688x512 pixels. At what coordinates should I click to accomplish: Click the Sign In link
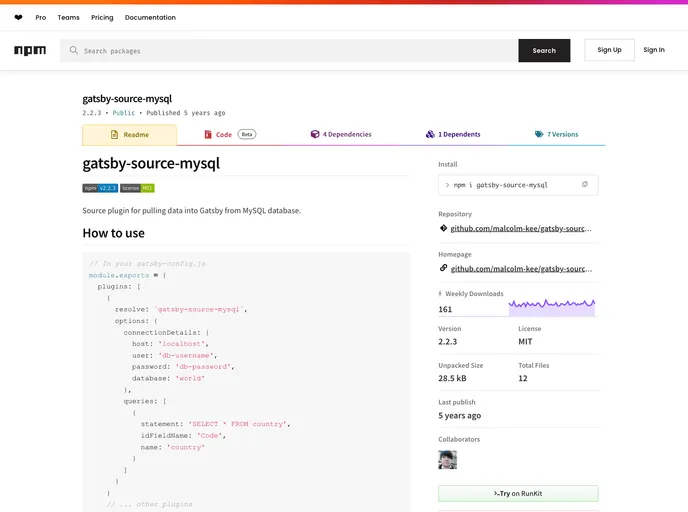(654, 50)
